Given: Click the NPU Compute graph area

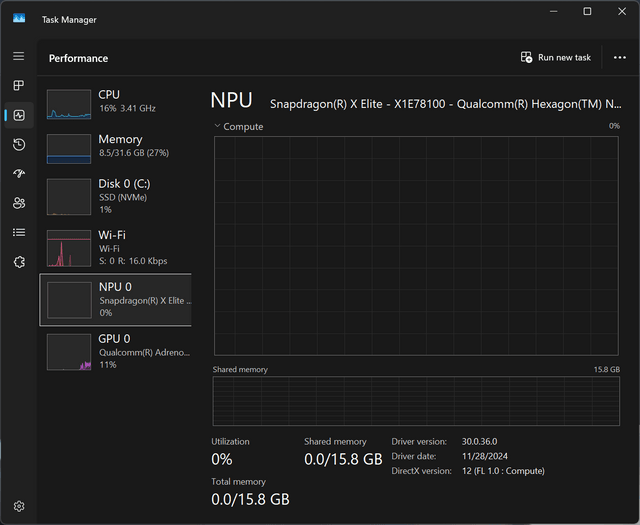Looking at the screenshot, I should coord(416,246).
